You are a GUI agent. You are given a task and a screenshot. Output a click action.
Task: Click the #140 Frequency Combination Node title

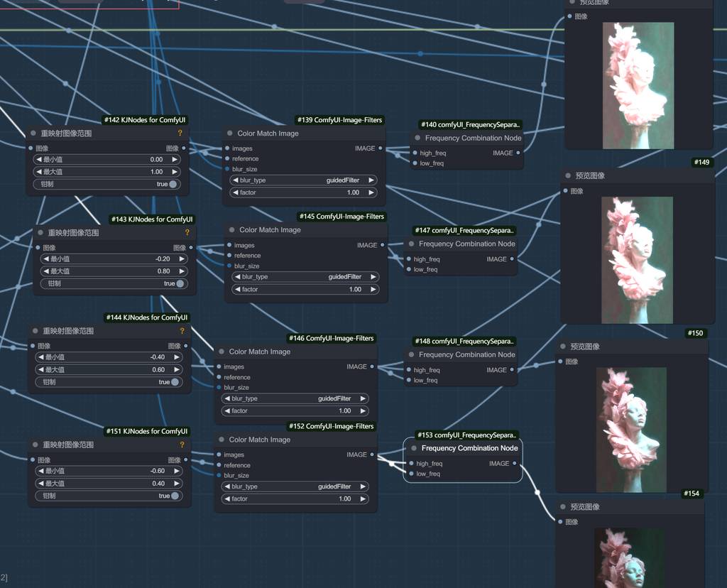473,138
